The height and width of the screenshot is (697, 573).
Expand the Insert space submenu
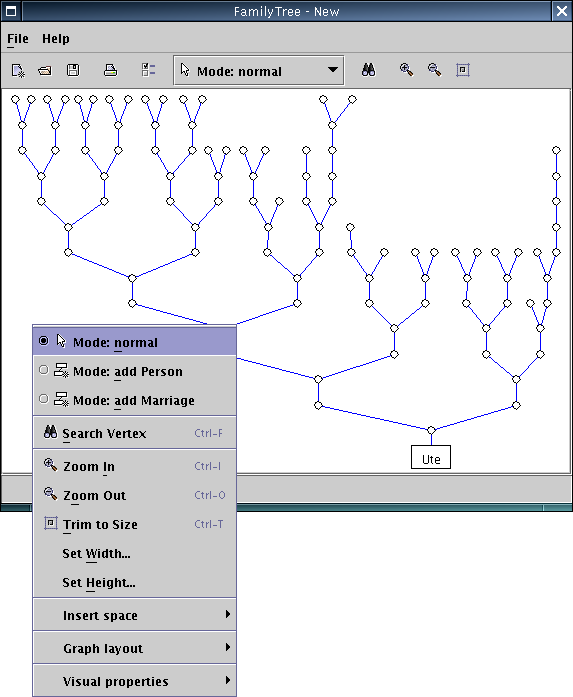pyautogui.click(x=134, y=615)
